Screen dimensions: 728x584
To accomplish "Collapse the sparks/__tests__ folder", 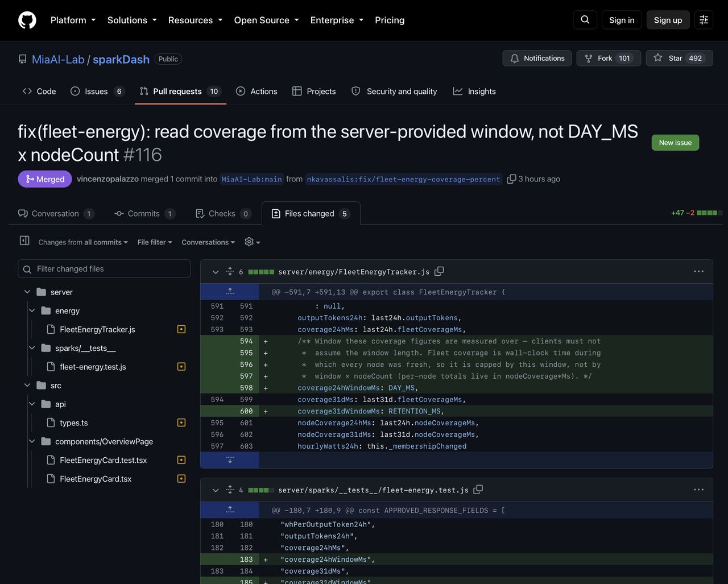I will click(32, 348).
